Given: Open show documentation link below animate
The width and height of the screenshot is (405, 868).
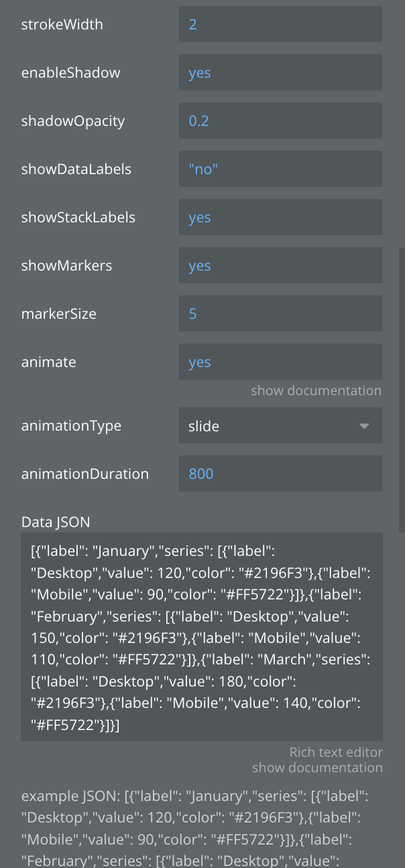Looking at the screenshot, I should (316, 390).
